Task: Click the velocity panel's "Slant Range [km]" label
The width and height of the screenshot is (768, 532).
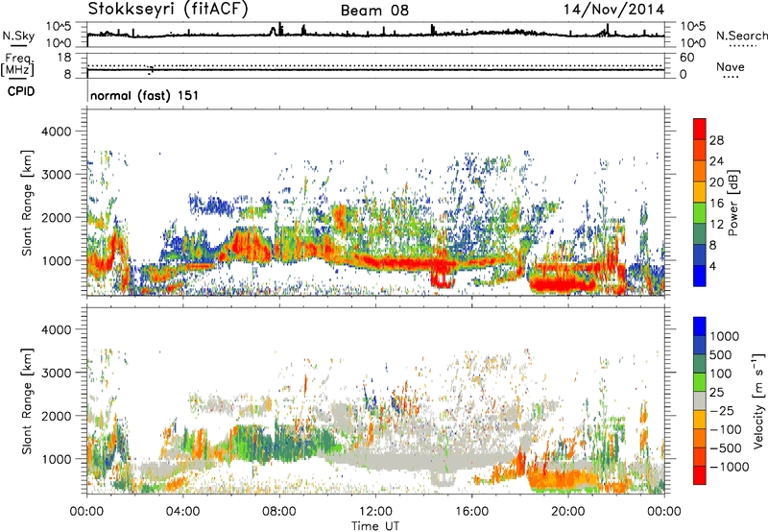Action: [27, 401]
